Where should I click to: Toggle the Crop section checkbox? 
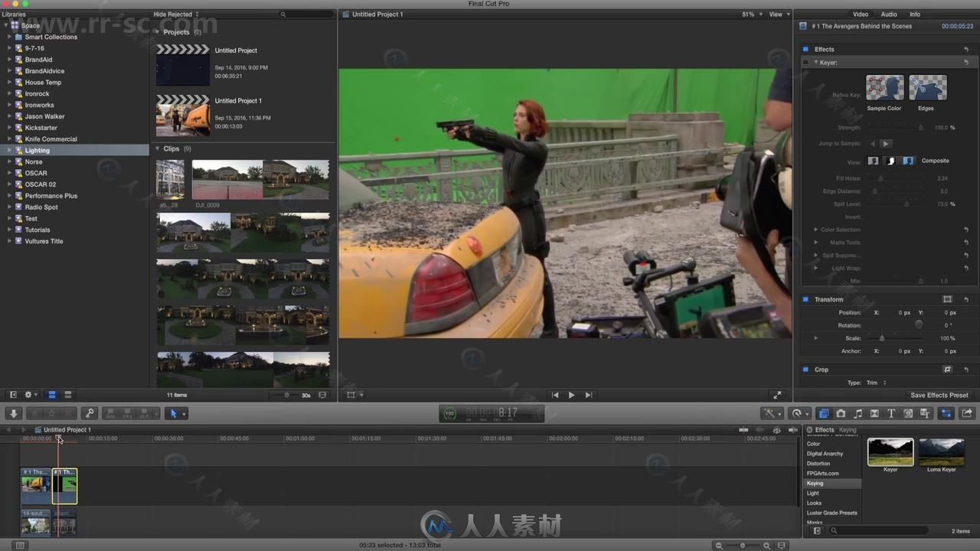click(805, 370)
